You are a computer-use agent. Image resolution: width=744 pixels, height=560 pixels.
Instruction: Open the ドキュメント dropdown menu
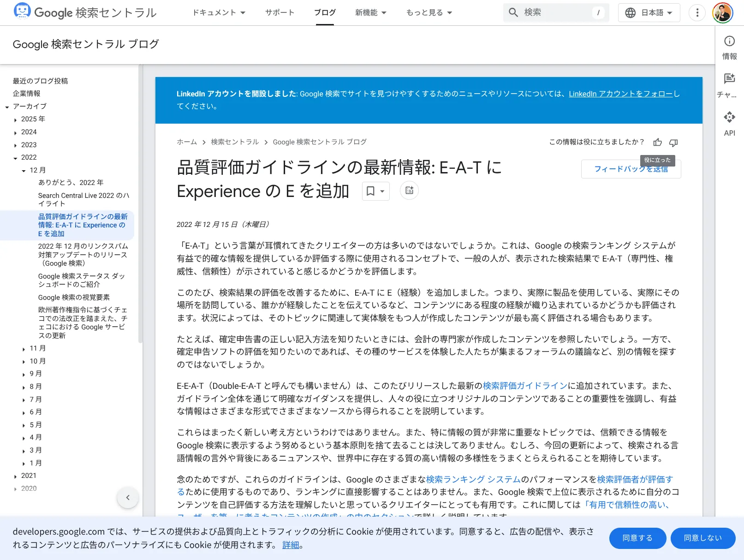tap(219, 12)
